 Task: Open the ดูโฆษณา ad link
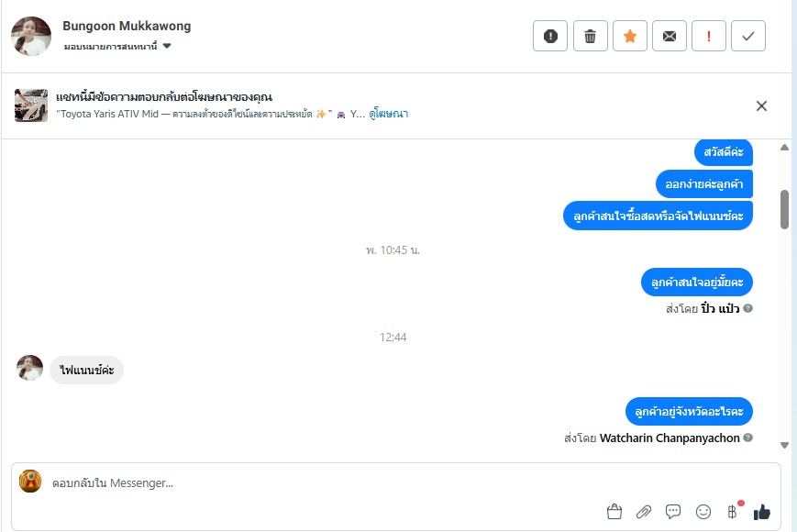coord(388,114)
